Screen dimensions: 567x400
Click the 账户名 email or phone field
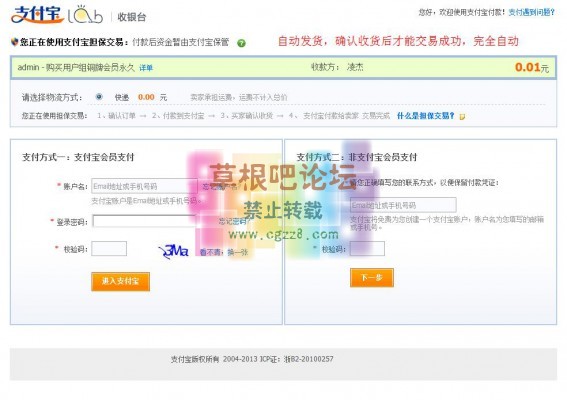tap(144, 186)
